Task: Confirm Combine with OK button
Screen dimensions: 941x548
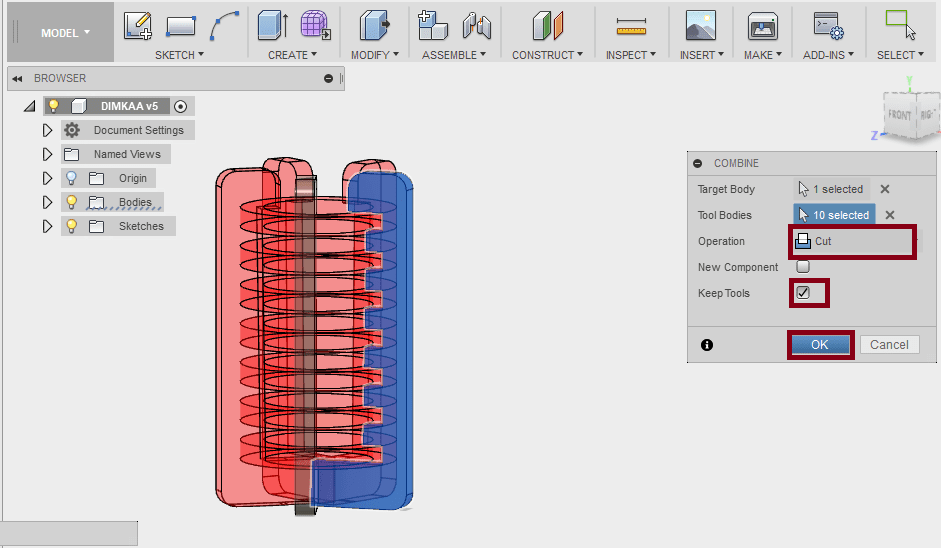Action: [820, 345]
